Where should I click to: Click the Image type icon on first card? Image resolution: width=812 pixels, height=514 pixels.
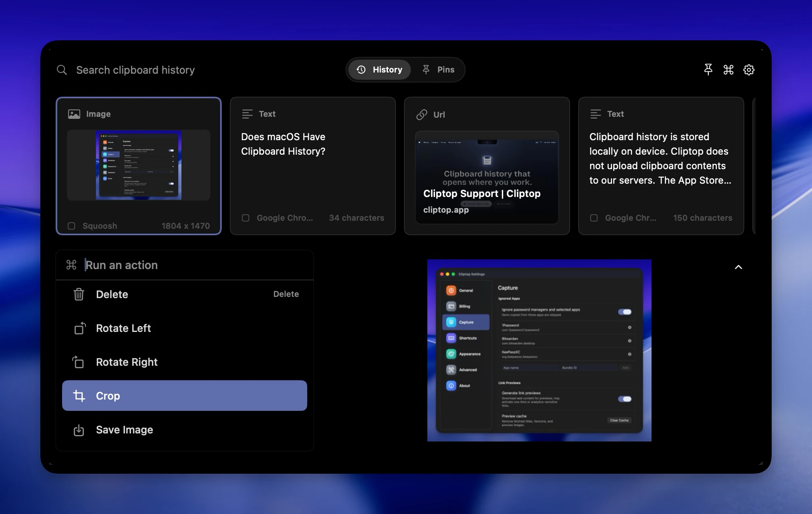74,114
